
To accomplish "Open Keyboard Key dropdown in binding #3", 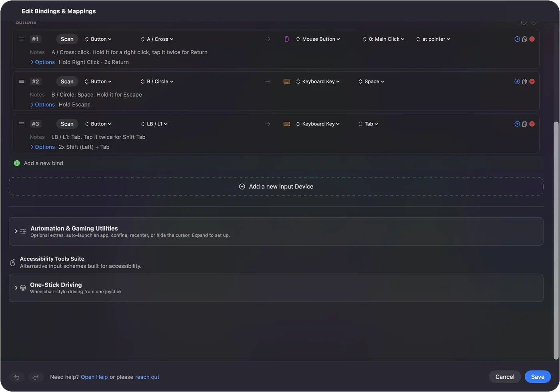I will (x=318, y=124).
